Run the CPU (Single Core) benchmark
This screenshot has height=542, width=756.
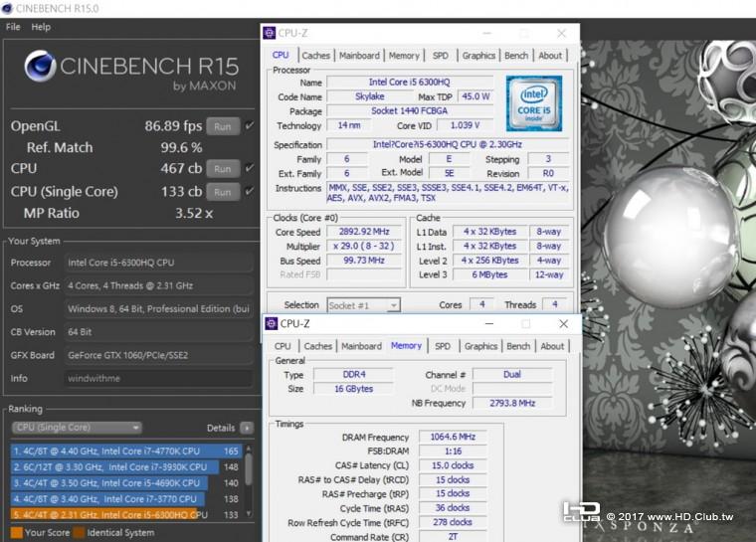pos(223,192)
